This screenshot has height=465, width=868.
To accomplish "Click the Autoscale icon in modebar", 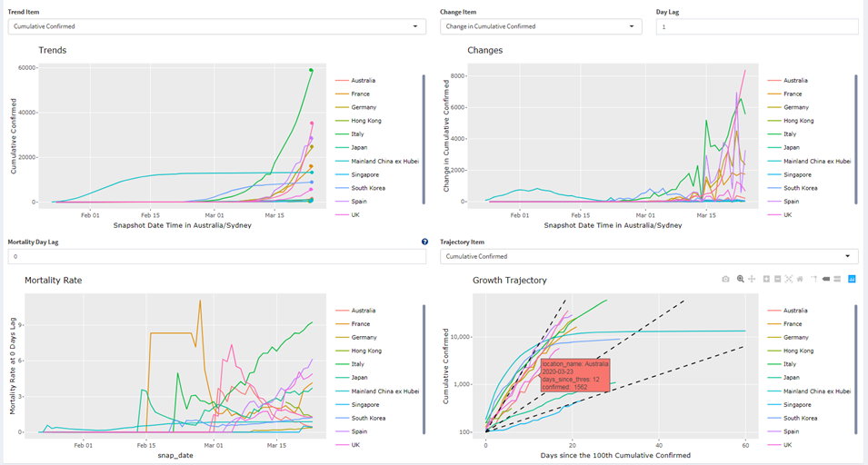I will (x=788, y=279).
